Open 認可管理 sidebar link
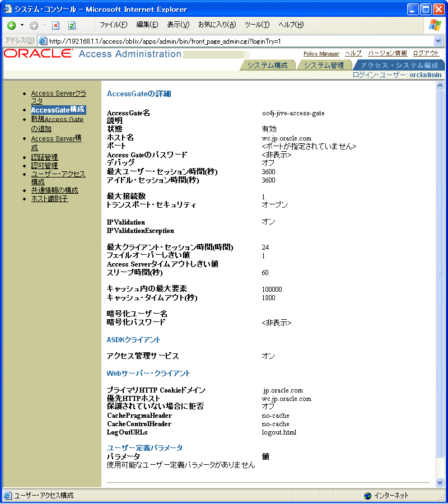This screenshot has width=448, height=504. (x=44, y=166)
